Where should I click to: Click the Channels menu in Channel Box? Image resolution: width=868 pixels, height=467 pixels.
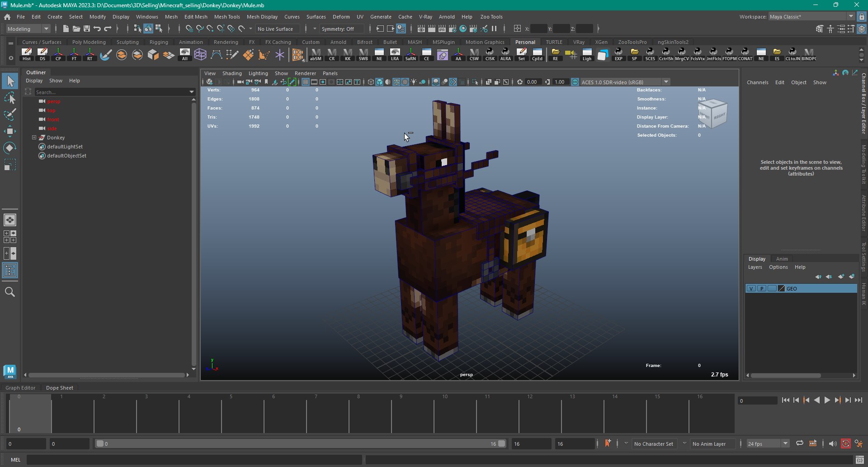tap(757, 82)
